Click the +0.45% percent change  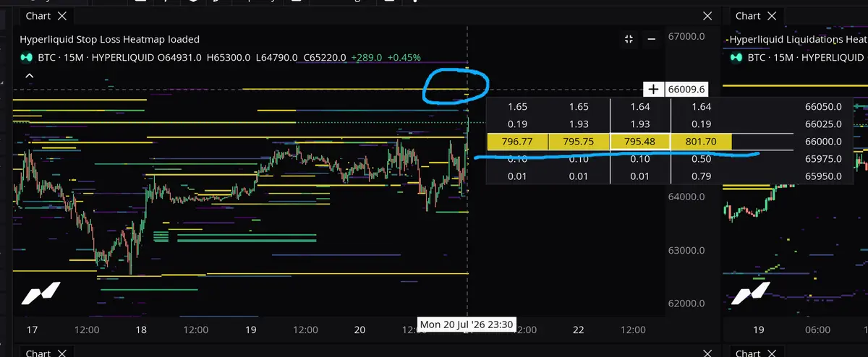pos(404,57)
